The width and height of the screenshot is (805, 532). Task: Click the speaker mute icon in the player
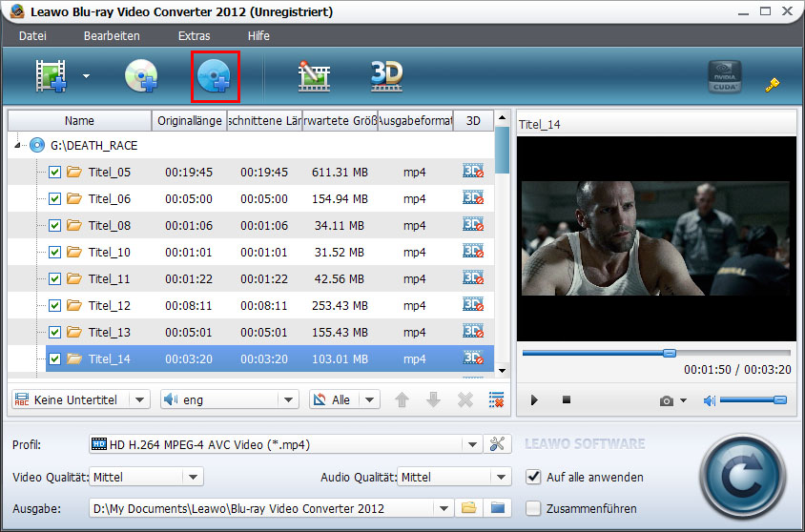coord(709,400)
